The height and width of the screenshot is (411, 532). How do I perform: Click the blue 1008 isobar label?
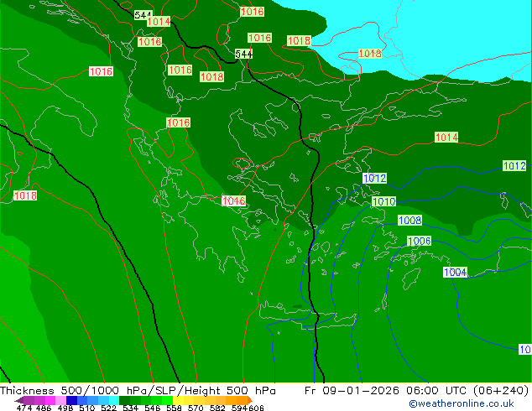409,221
